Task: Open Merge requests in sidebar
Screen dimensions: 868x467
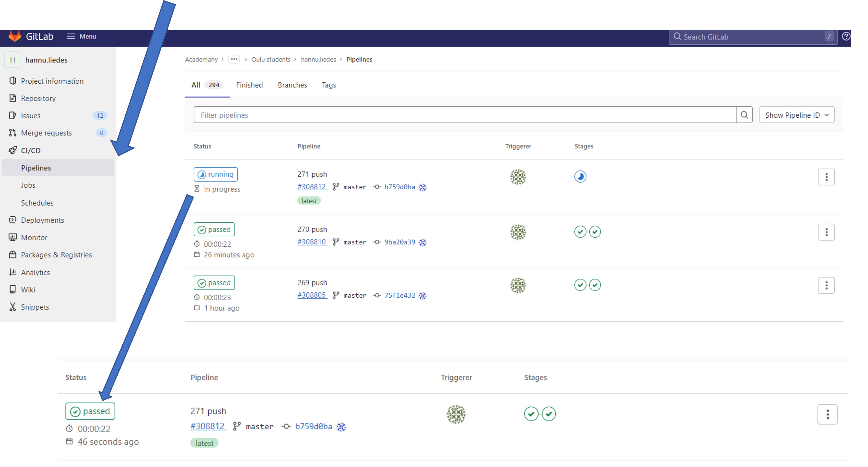Action: (x=46, y=133)
